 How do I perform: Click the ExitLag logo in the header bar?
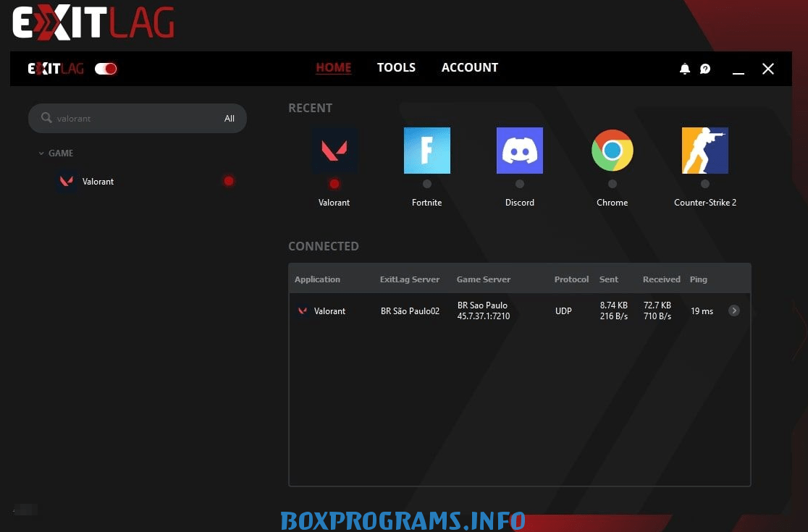click(x=56, y=69)
